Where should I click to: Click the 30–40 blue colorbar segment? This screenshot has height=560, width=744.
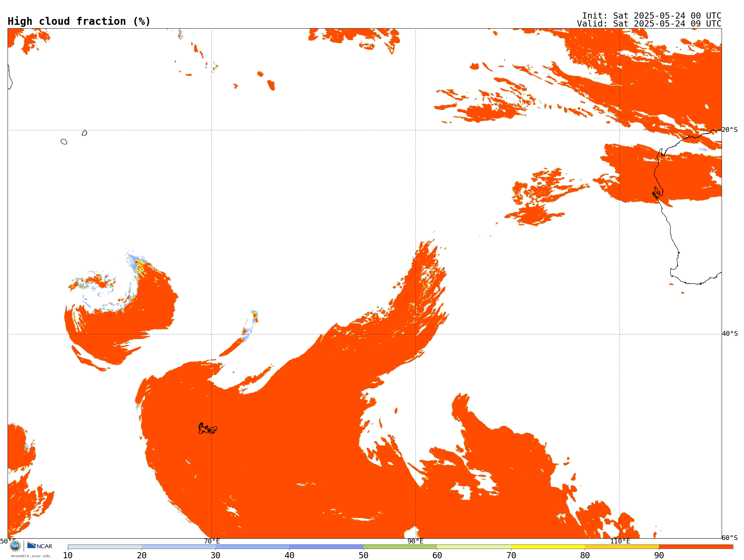(252, 547)
